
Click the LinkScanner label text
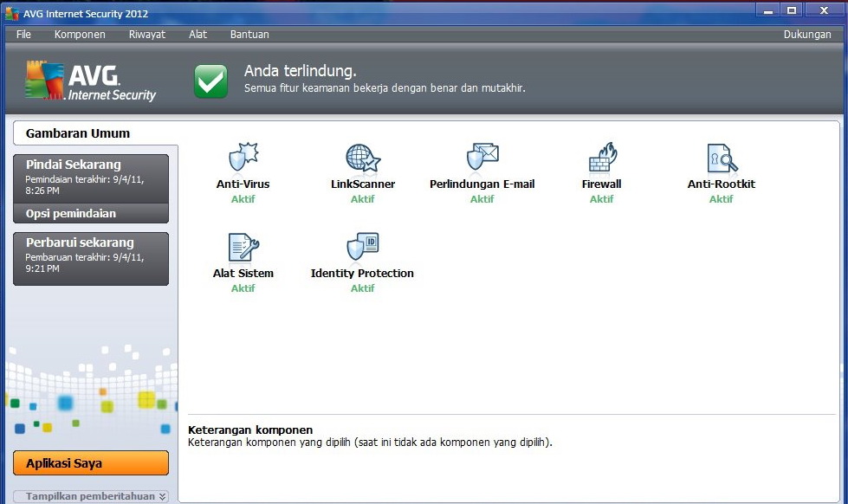click(363, 184)
